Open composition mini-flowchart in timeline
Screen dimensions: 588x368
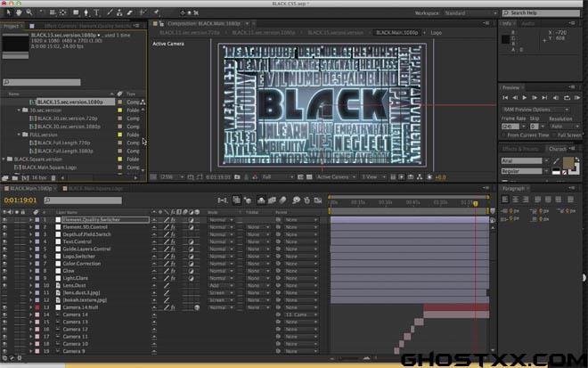tap(223, 200)
